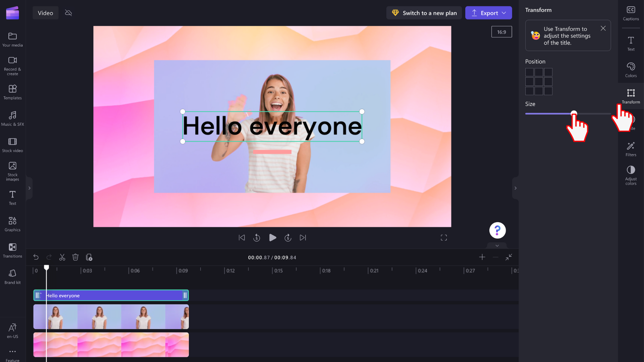The height and width of the screenshot is (362, 644).
Task: Click the play button in timeline
Action: (x=272, y=238)
